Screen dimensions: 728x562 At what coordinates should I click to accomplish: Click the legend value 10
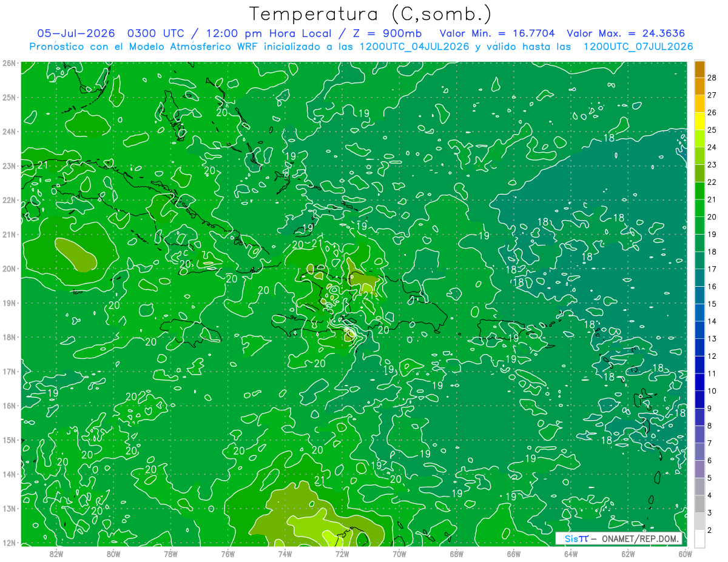(x=712, y=391)
